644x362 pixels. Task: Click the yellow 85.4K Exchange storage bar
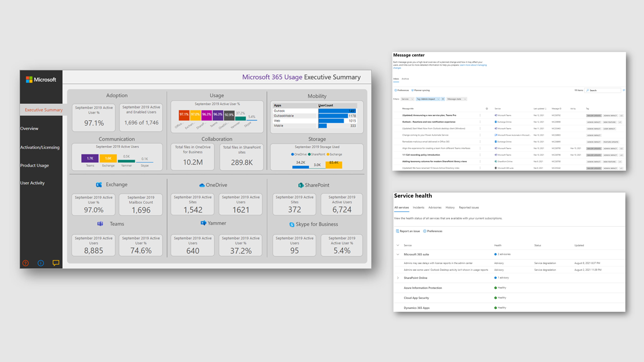pos(334,165)
